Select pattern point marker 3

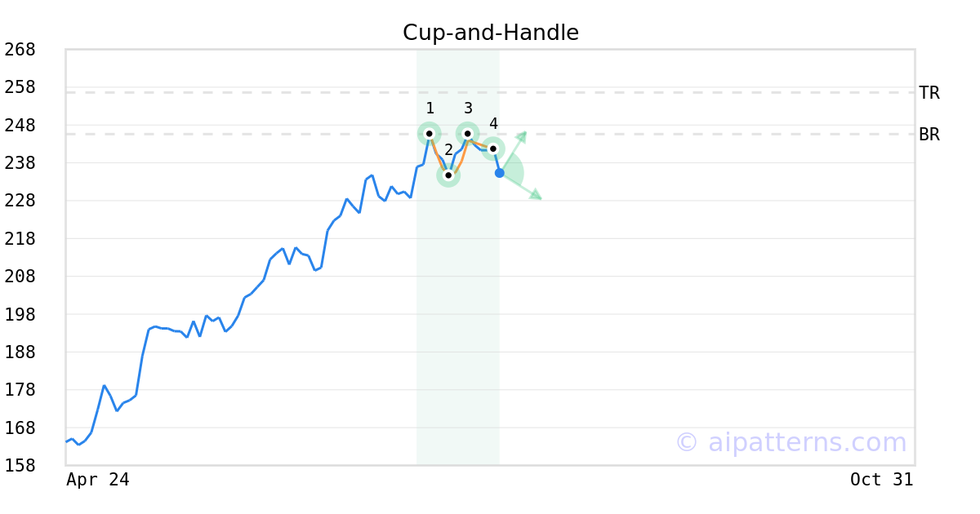tap(468, 134)
